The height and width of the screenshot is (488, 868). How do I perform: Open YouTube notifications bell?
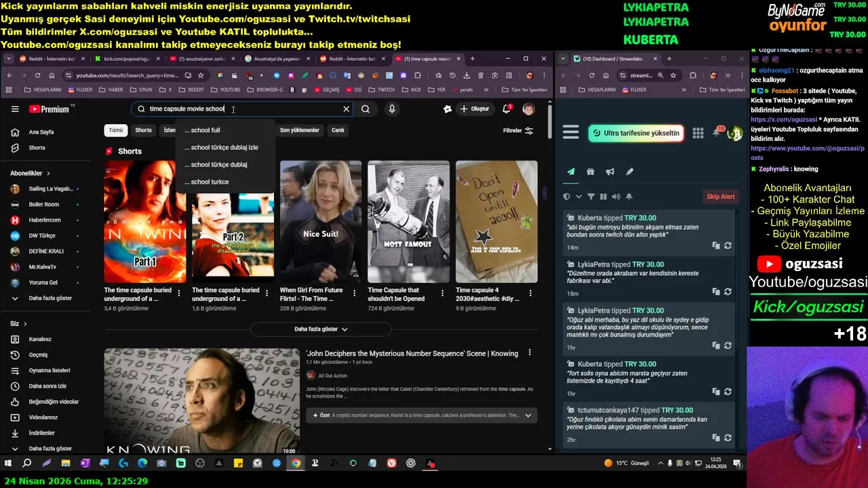pyautogui.click(x=507, y=109)
